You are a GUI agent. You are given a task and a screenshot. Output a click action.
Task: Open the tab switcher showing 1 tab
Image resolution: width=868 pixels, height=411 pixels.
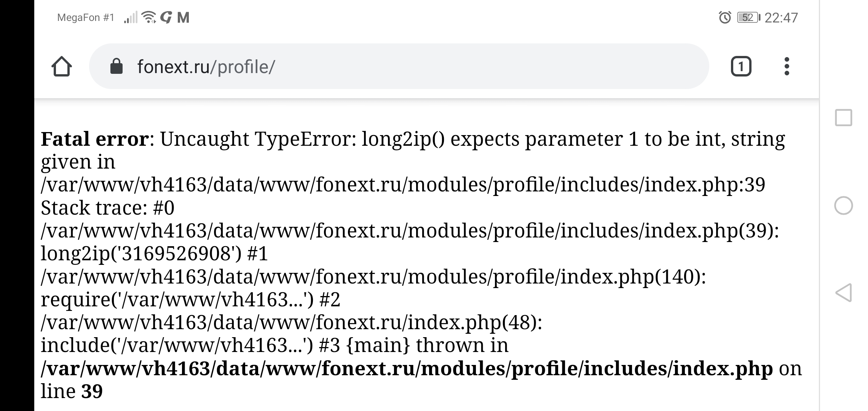click(741, 67)
